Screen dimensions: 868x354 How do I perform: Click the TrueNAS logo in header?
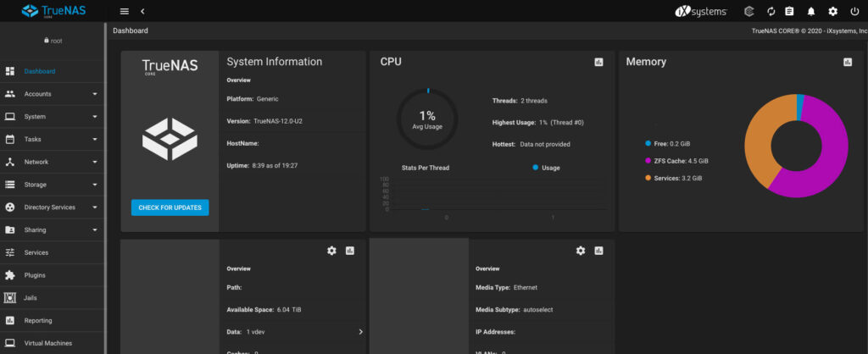53,10
